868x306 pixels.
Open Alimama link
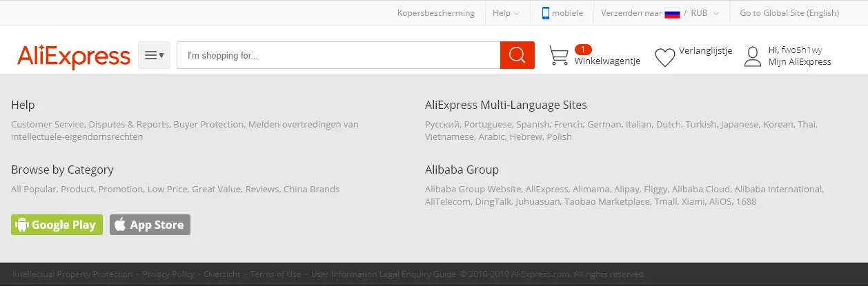[x=591, y=189]
